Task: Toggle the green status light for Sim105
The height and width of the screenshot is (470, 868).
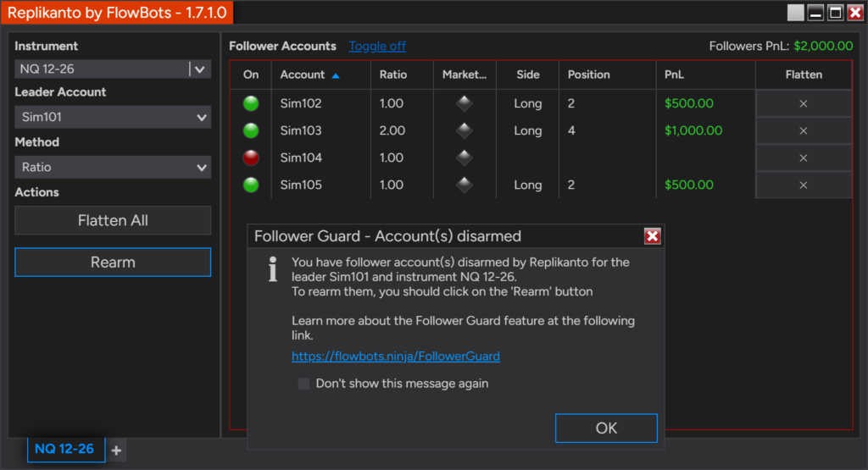Action: 251,185
